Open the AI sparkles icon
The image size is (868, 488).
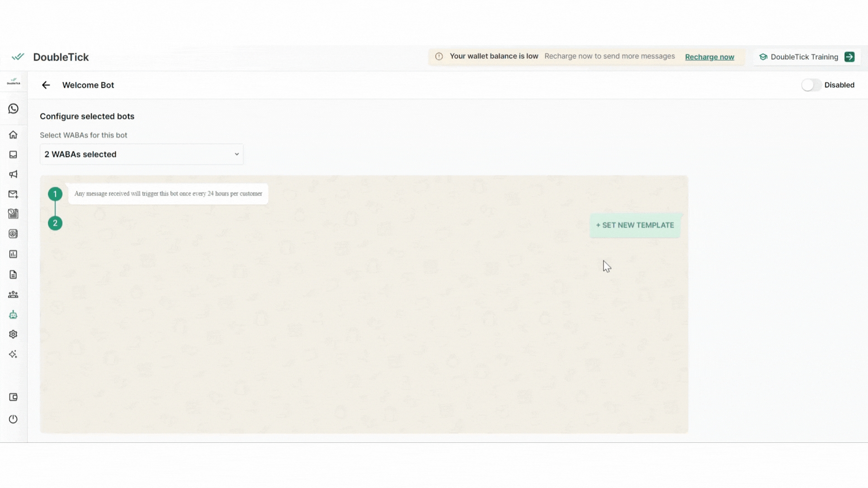coord(13,354)
